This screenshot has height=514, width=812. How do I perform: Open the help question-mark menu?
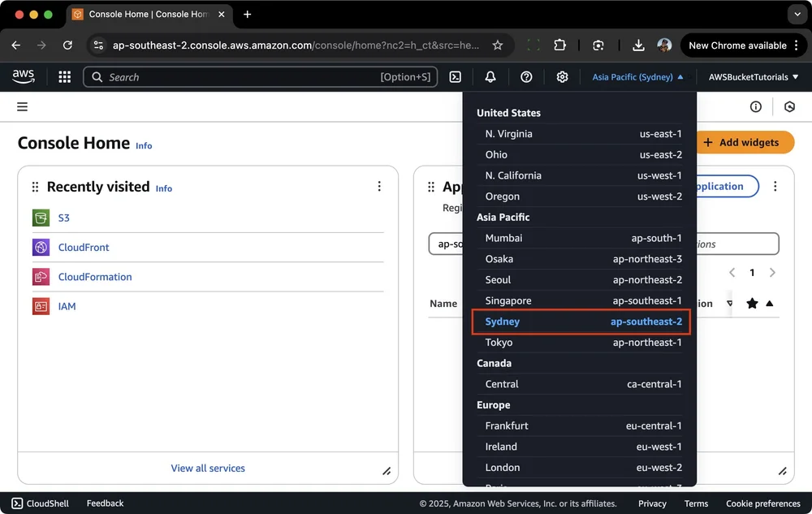(526, 77)
